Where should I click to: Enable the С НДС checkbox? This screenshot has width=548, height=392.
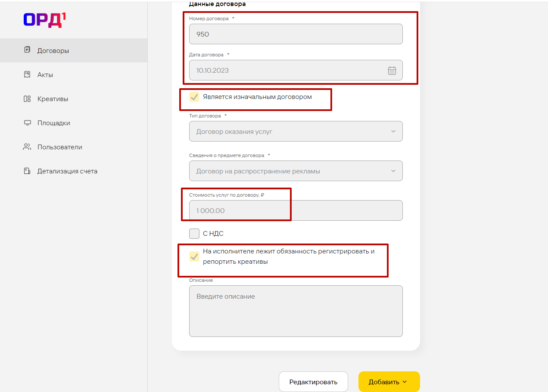coord(194,234)
